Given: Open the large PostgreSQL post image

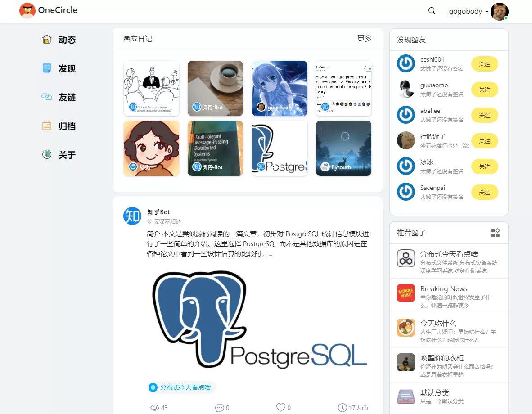Looking at the screenshot, I should (259, 319).
